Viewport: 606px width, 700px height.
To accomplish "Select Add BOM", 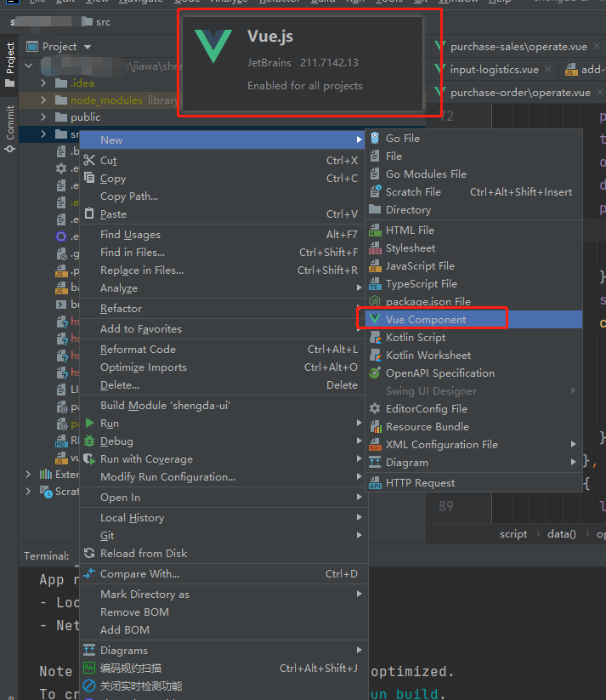I will coord(224,630).
